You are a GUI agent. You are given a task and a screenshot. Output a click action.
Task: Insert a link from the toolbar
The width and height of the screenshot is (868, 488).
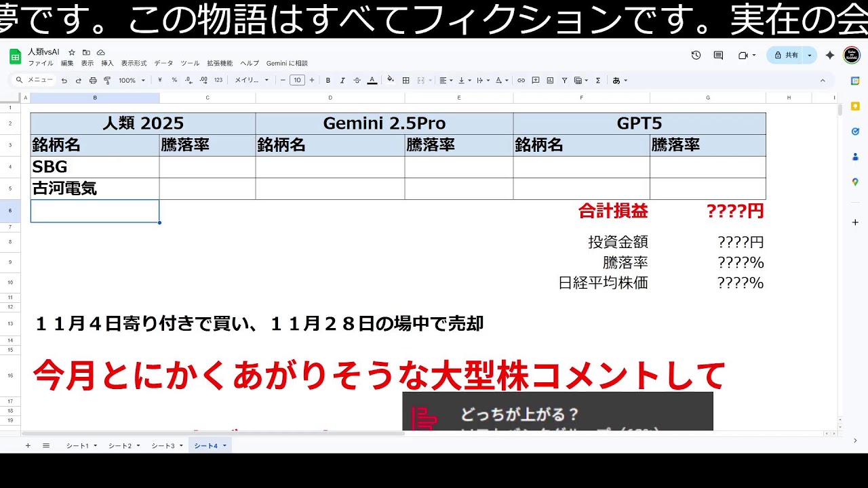coord(521,80)
